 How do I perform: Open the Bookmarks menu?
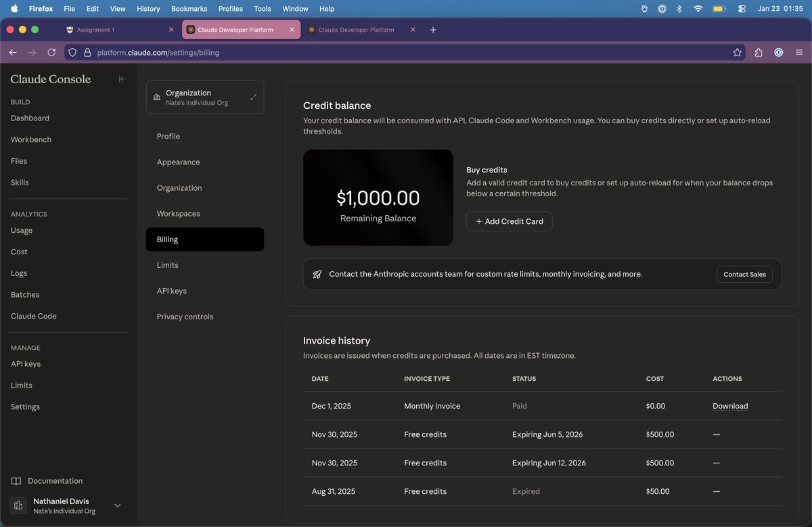(x=189, y=9)
